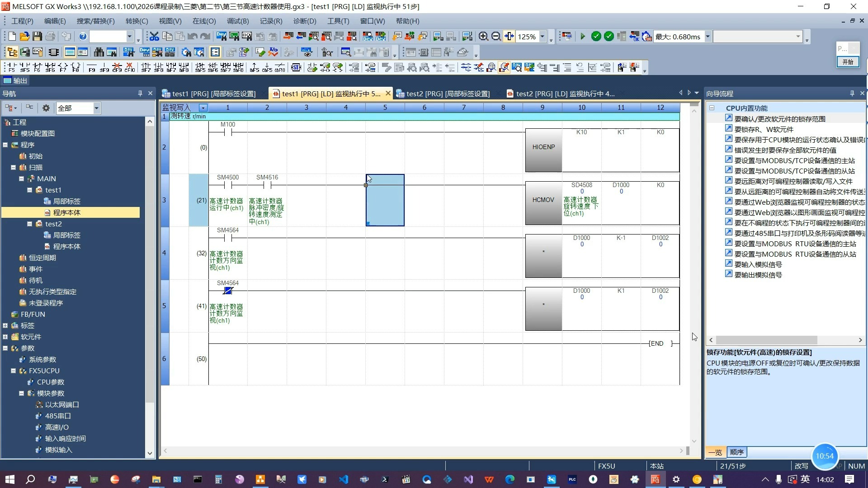This screenshot has height=488, width=868.
Task: Click green simulation start play icon
Action: click(583, 37)
